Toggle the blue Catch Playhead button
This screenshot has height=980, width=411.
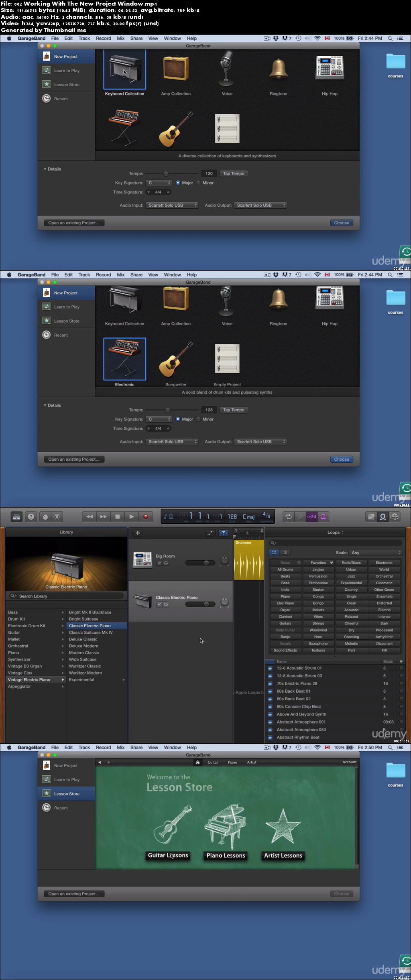224,533
